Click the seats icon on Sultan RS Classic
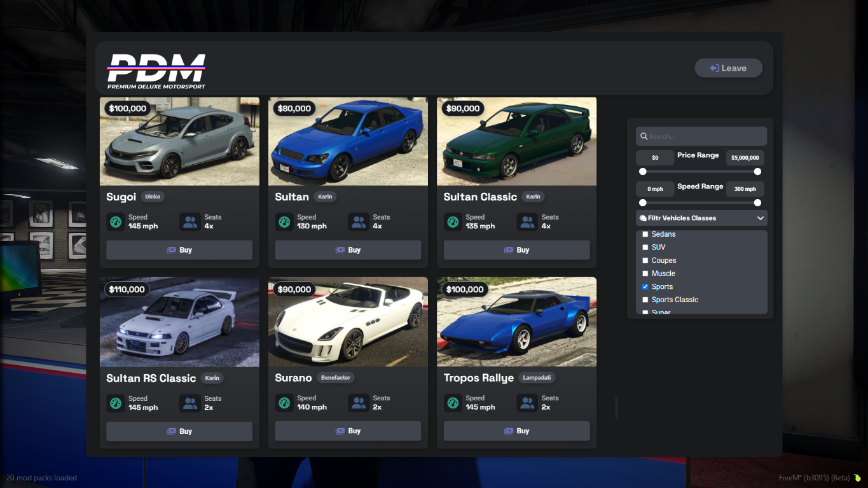The width and height of the screenshot is (868, 488). pyautogui.click(x=189, y=403)
